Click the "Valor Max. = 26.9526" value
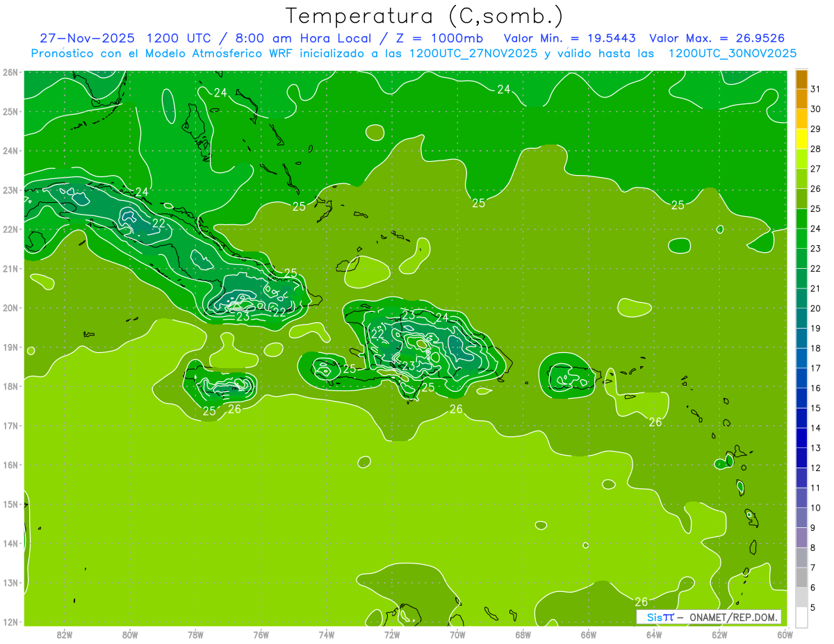 [718, 38]
